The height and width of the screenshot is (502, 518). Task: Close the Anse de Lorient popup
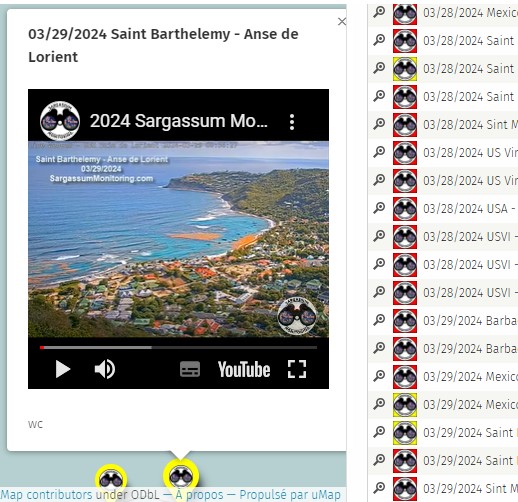[x=342, y=22]
